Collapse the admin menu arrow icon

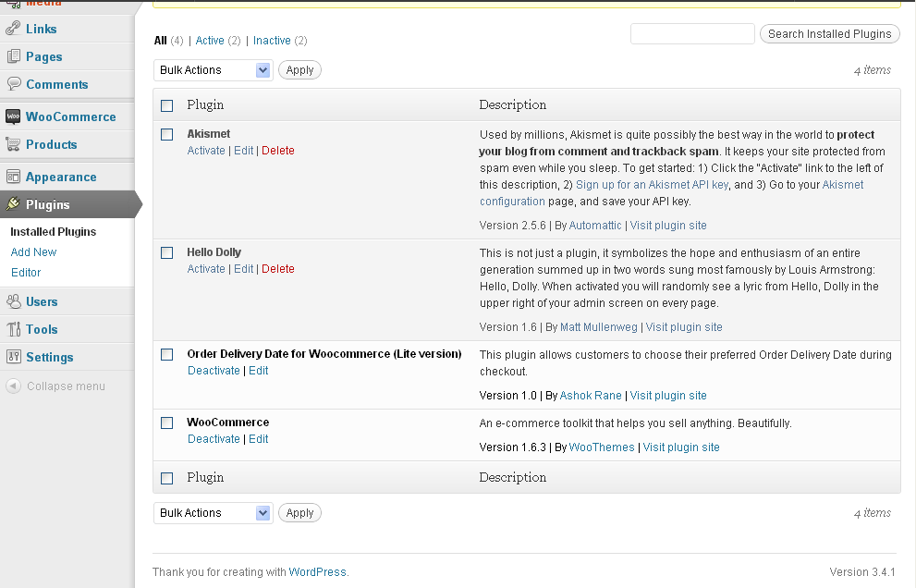pos(13,386)
